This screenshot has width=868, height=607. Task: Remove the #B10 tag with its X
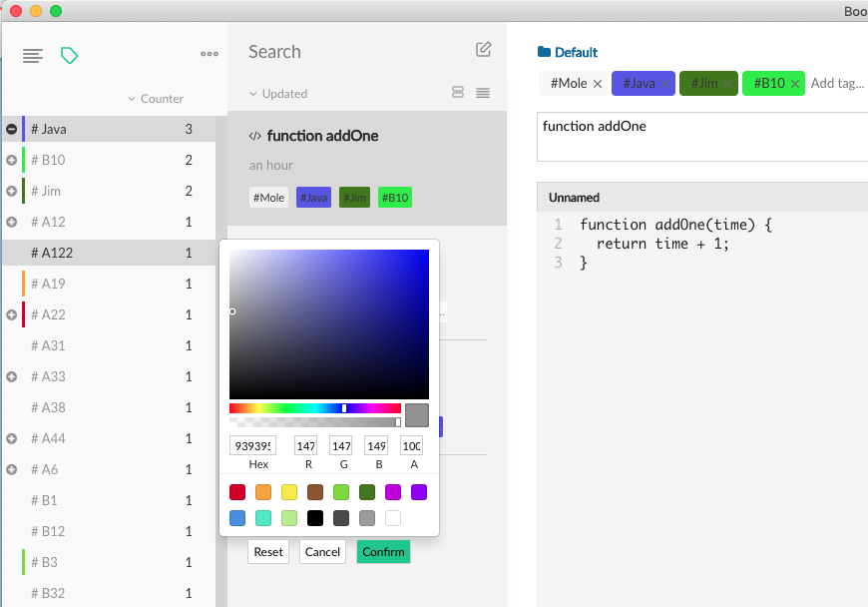click(795, 84)
